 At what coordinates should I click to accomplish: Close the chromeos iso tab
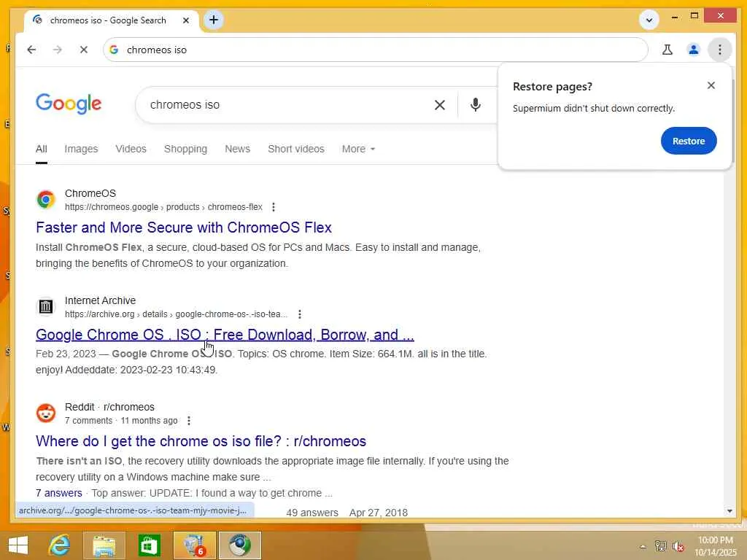tap(186, 20)
